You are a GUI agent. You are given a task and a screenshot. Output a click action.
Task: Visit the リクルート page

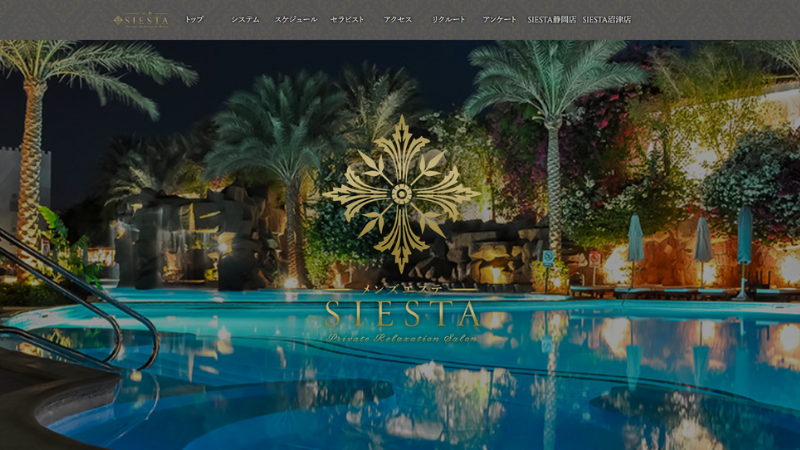pos(449,19)
